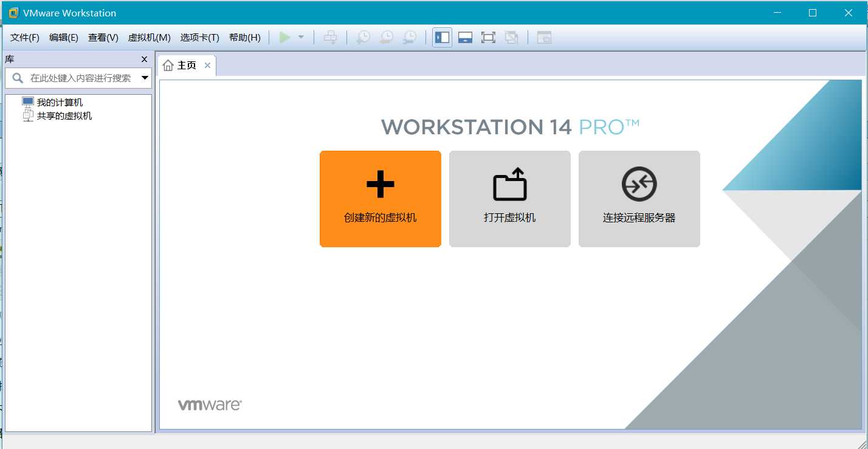This screenshot has width=868, height=449.
Task: Click the magnifier search icon
Action: (18, 78)
